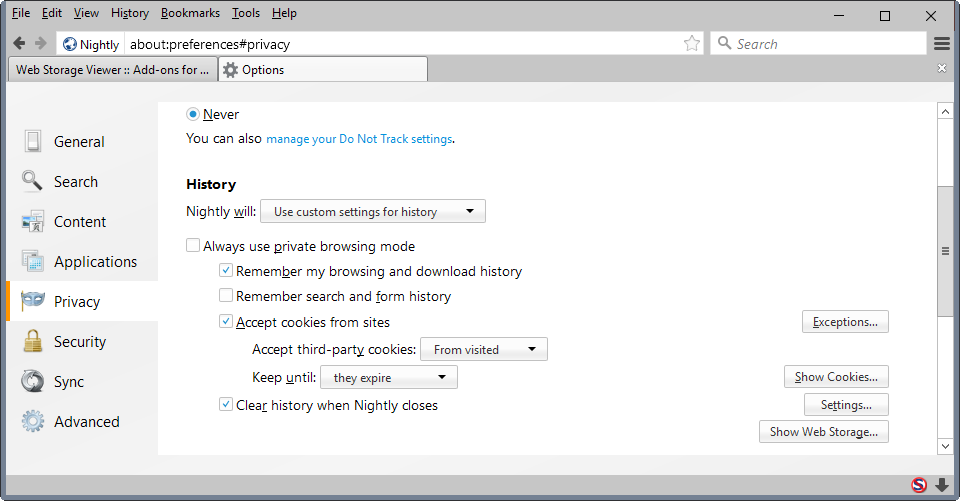Viewport: 960px width, 501px height.
Task: Open the Keep until dropdown
Action: (x=389, y=377)
